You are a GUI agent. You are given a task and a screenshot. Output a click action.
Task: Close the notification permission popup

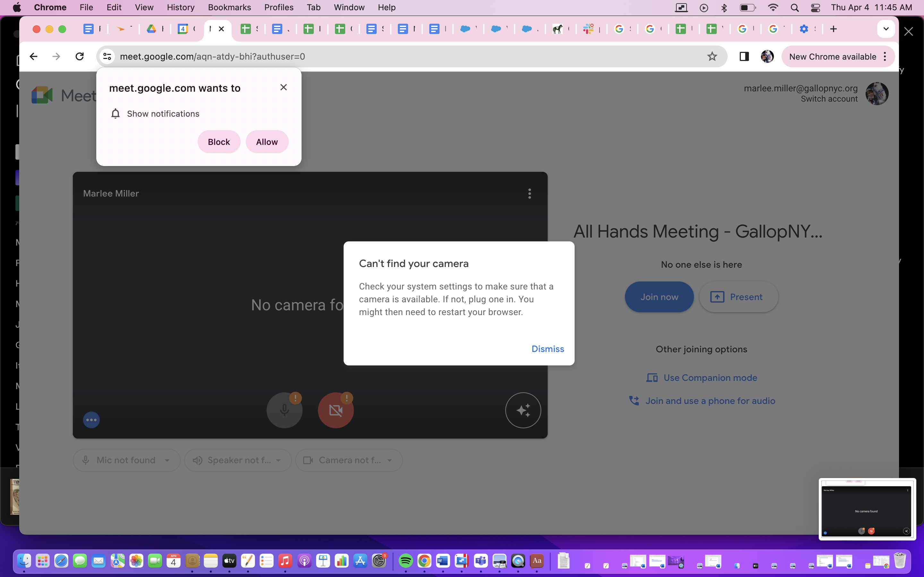click(x=283, y=88)
